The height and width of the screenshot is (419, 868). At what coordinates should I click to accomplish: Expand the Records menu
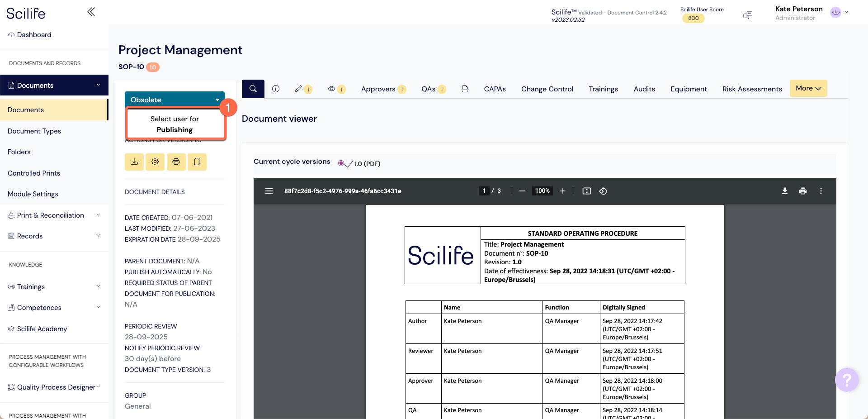click(54, 236)
